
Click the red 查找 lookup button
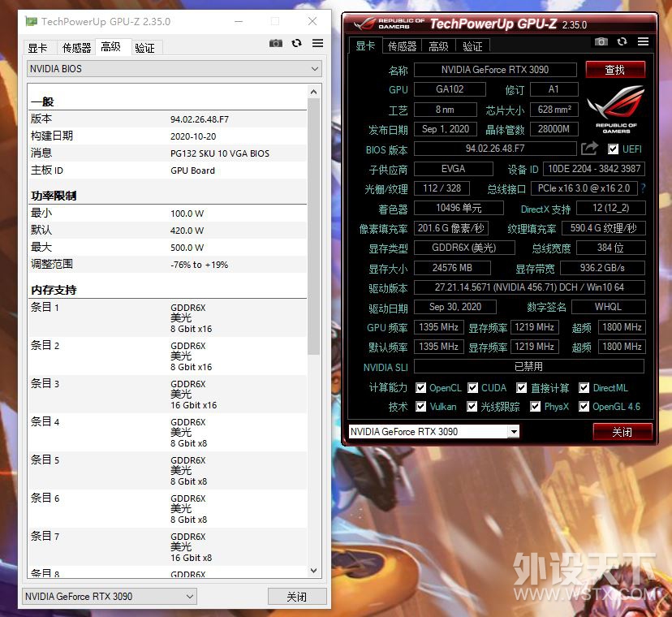[615, 70]
